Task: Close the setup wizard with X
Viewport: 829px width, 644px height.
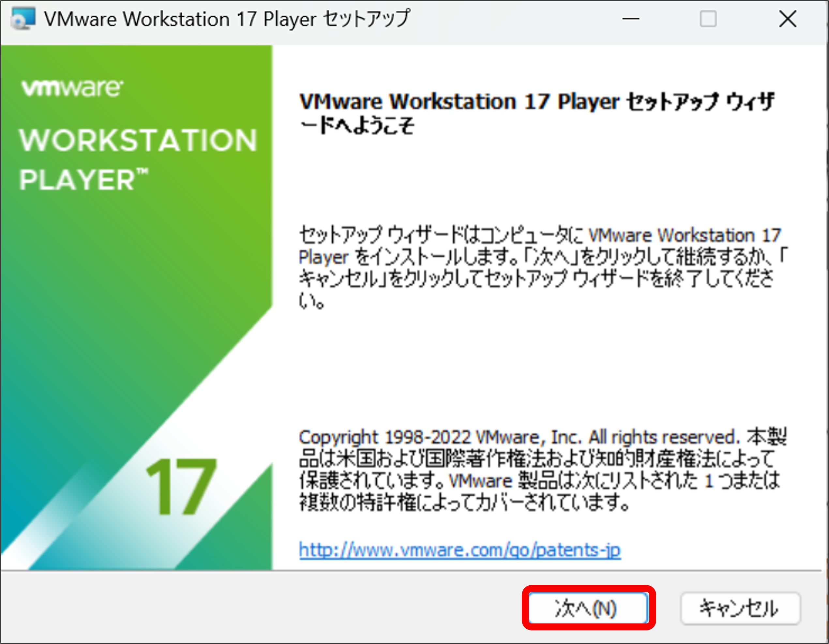Action: point(788,19)
